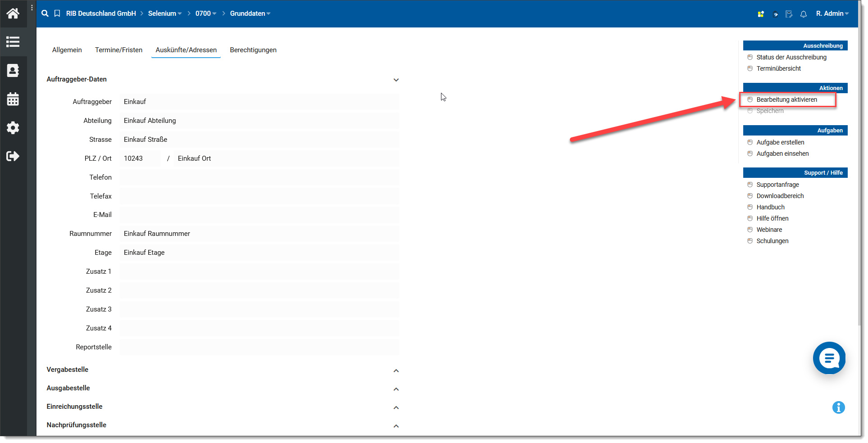This screenshot has height=443, width=868.
Task: Click Status der Ausschreibung link
Action: [x=791, y=57]
